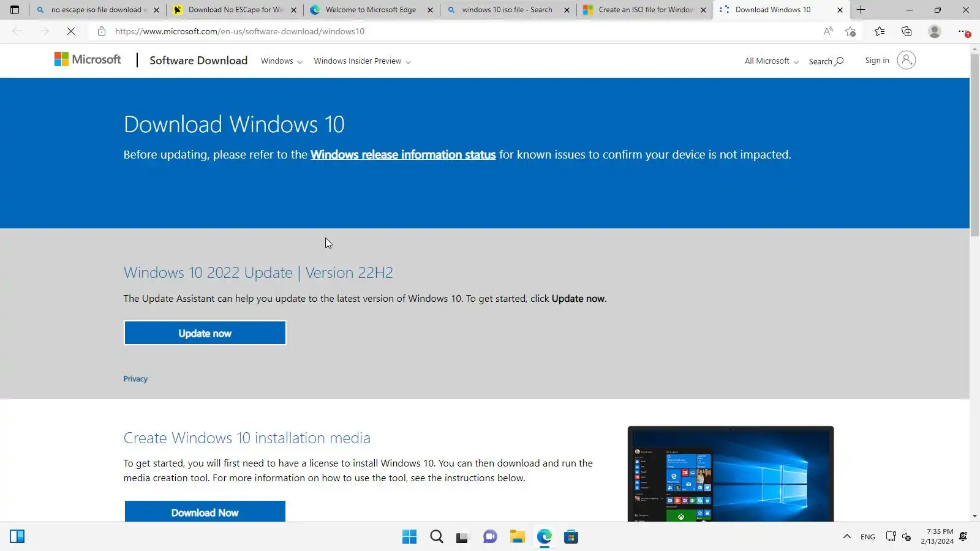Viewport: 980px width, 551px height.
Task: Stop loading the page
Action: [71, 31]
